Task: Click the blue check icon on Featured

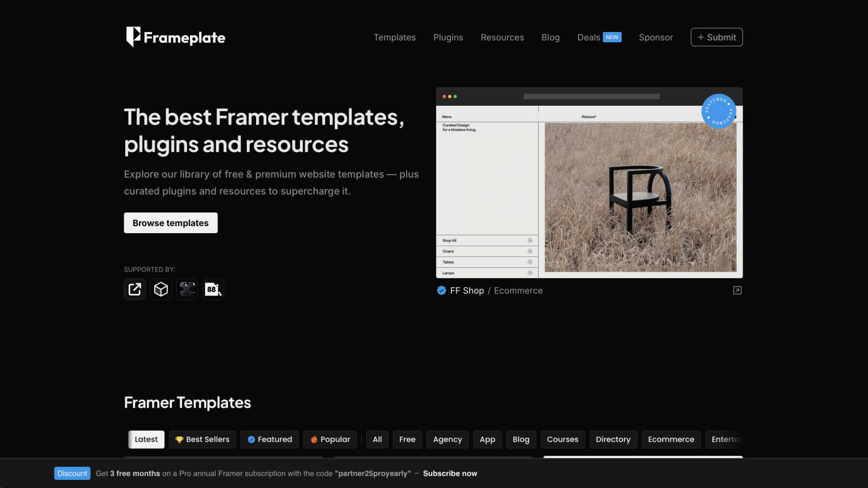Action: click(x=251, y=440)
